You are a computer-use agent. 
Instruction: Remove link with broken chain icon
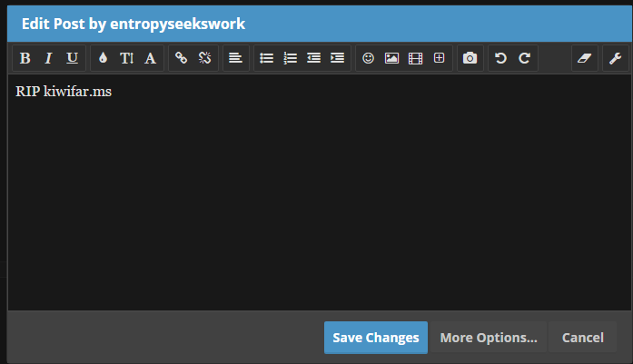[204, 58]
